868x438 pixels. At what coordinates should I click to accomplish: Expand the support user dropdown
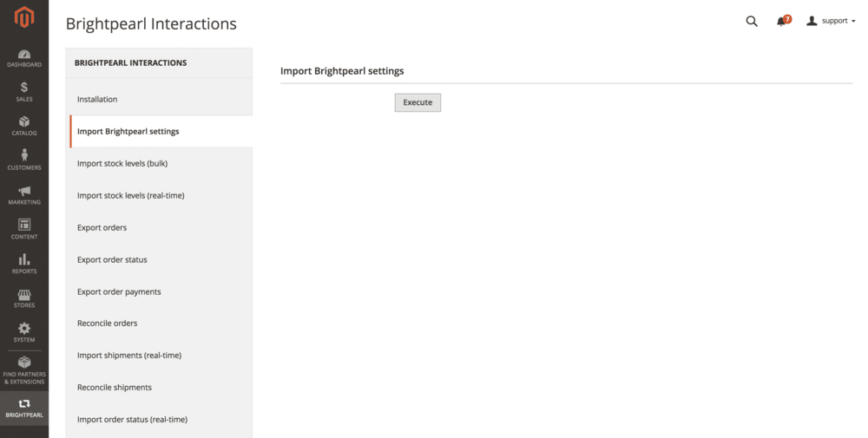831,21
